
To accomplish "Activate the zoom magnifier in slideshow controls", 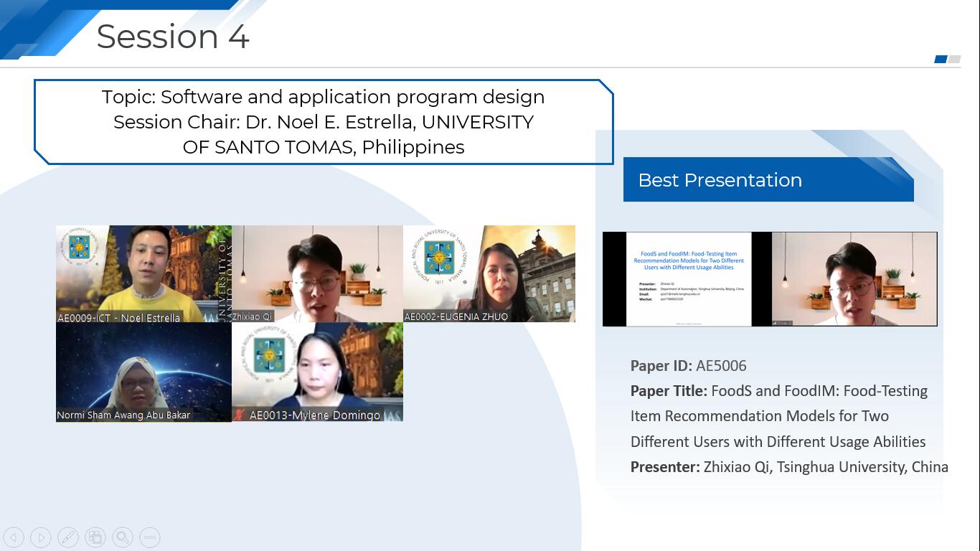I will (123, 537).
